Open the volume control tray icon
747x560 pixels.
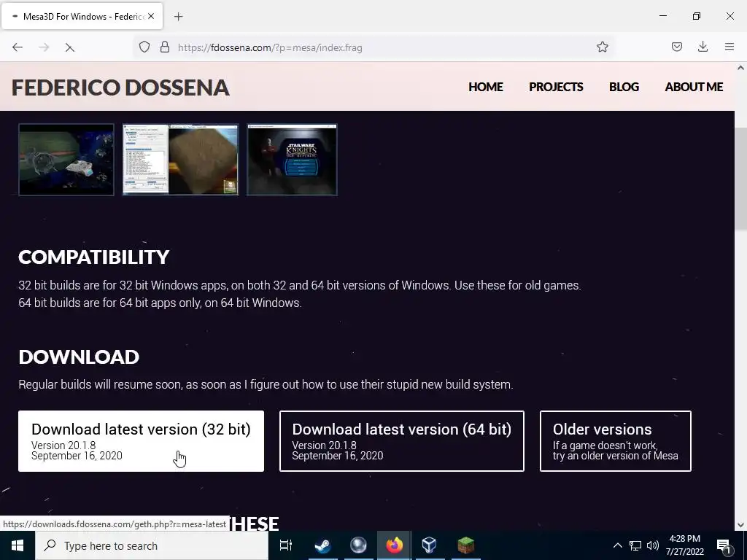[653, 545]
